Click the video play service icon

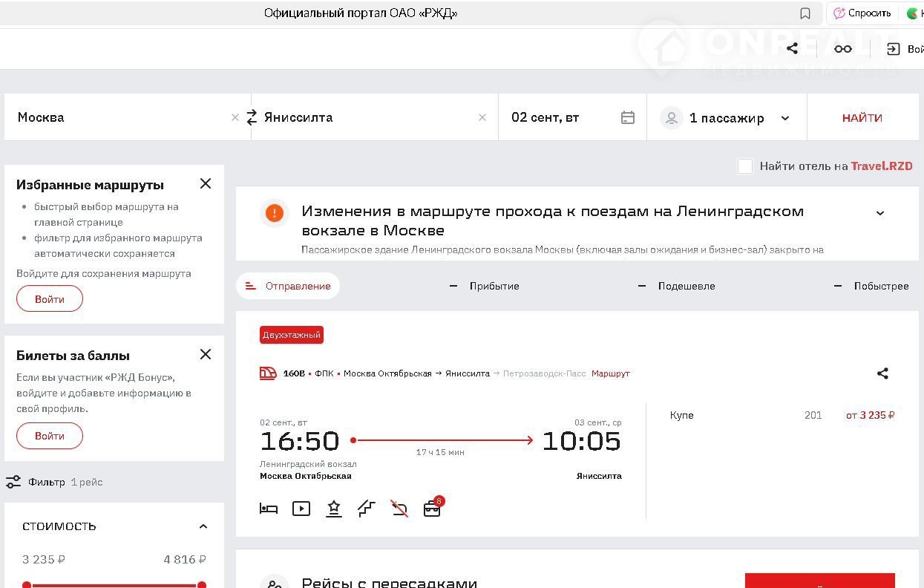point(301,509)
